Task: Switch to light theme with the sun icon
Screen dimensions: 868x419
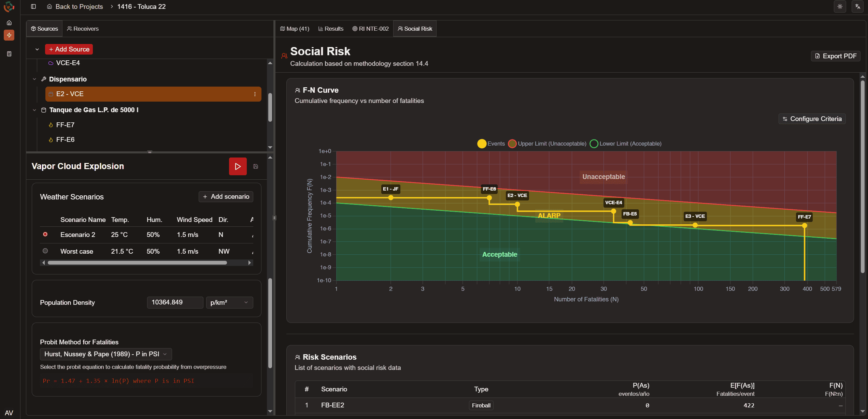Action: (x=840, y=6)
